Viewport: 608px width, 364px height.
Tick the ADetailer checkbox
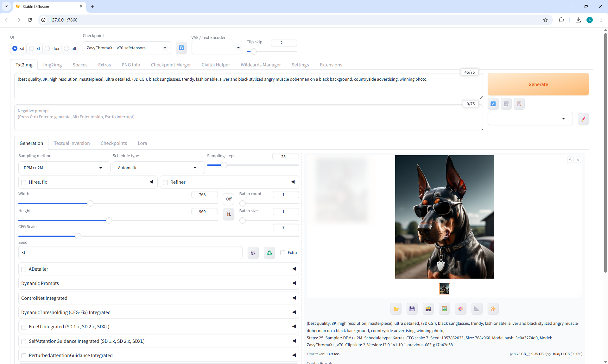[x=24, y=269]
